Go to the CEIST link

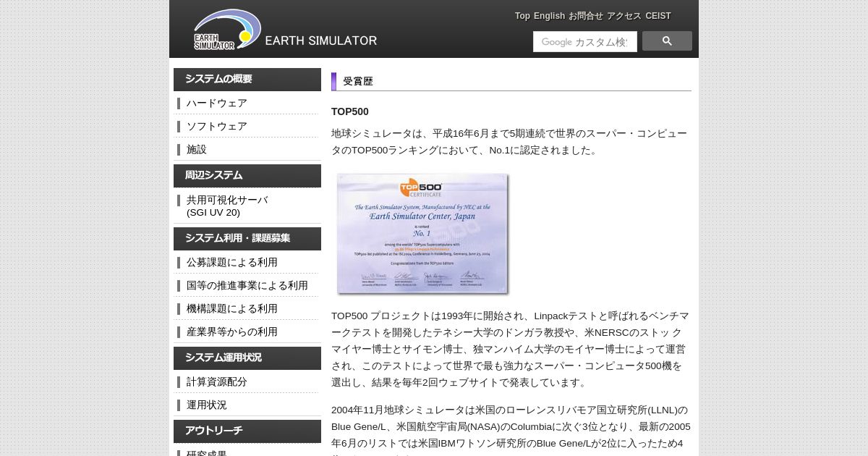tap(658, 16)
